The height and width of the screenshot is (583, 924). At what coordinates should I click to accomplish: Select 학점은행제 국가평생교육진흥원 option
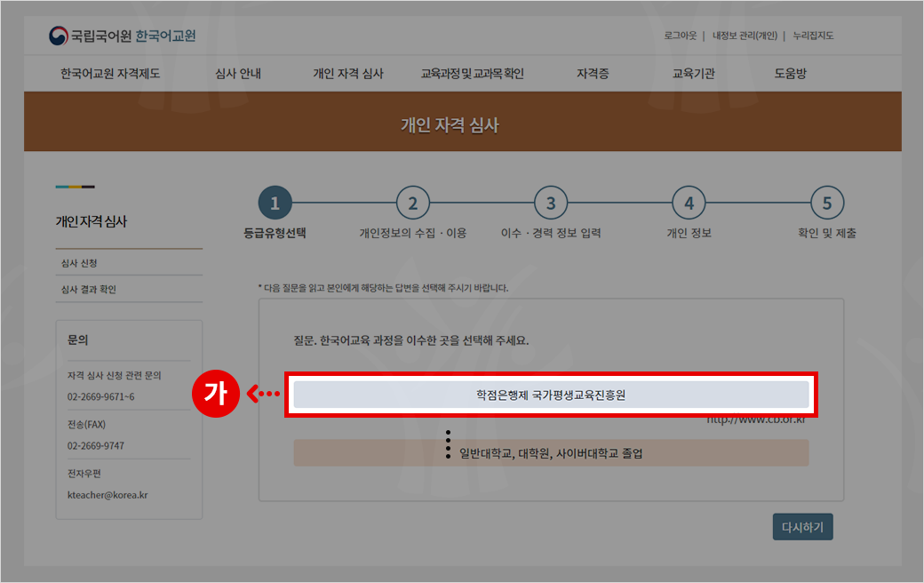tap(551, 395)
